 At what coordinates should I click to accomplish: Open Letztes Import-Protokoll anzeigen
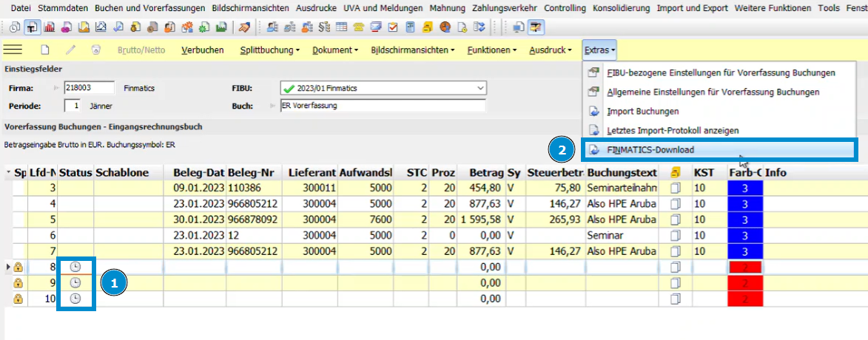[672, 130]
